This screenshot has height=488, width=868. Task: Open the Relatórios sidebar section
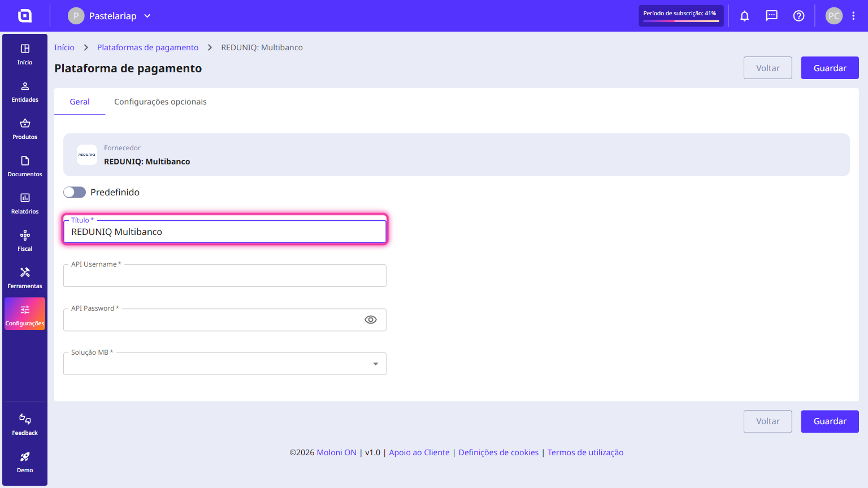pos(25,203)
